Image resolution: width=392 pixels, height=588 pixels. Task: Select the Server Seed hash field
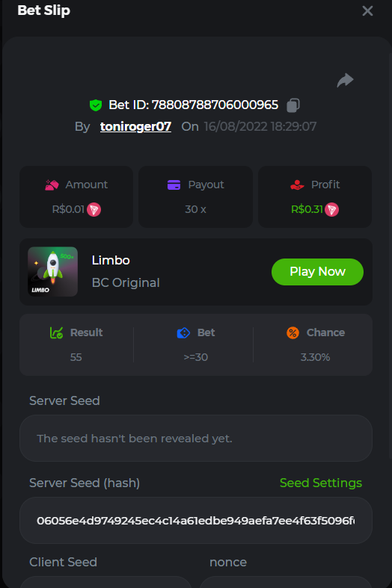pyautogui.click(x=195, y=521)
